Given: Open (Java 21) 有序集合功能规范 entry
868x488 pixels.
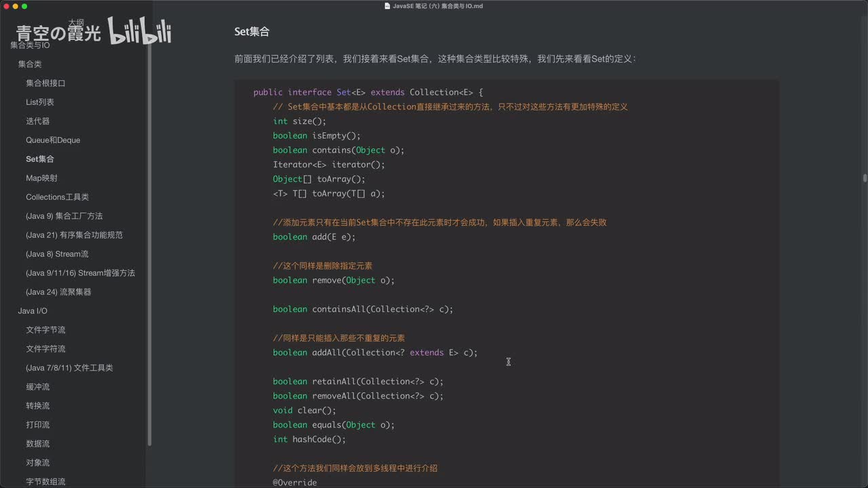Looking at the screenshot, I should (x=74, y=235).
